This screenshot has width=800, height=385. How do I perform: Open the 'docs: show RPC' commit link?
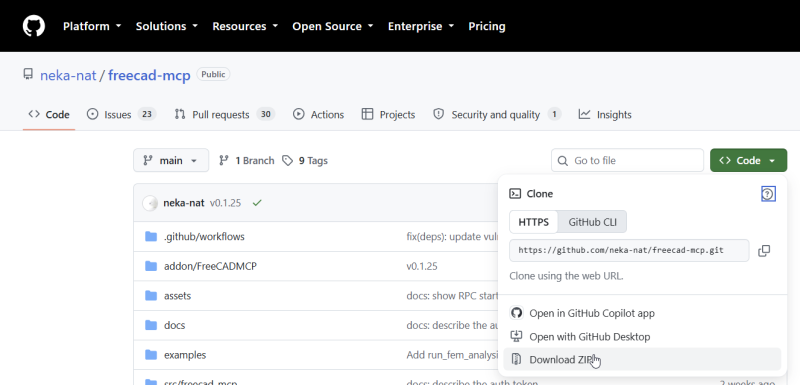click(452, 296)
